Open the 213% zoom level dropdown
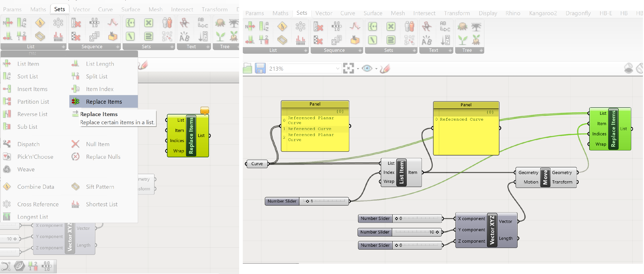The image size is (644, 274). [337, 68]
